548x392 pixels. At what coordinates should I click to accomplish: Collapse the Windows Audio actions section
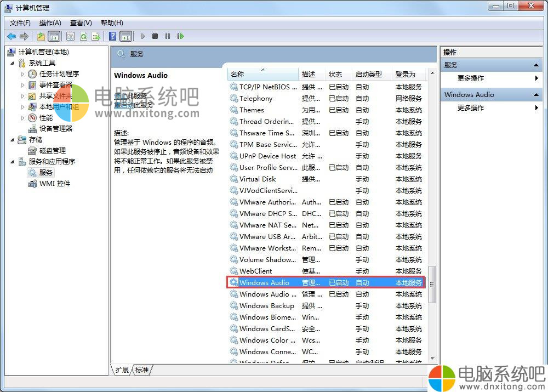(536, 95)
